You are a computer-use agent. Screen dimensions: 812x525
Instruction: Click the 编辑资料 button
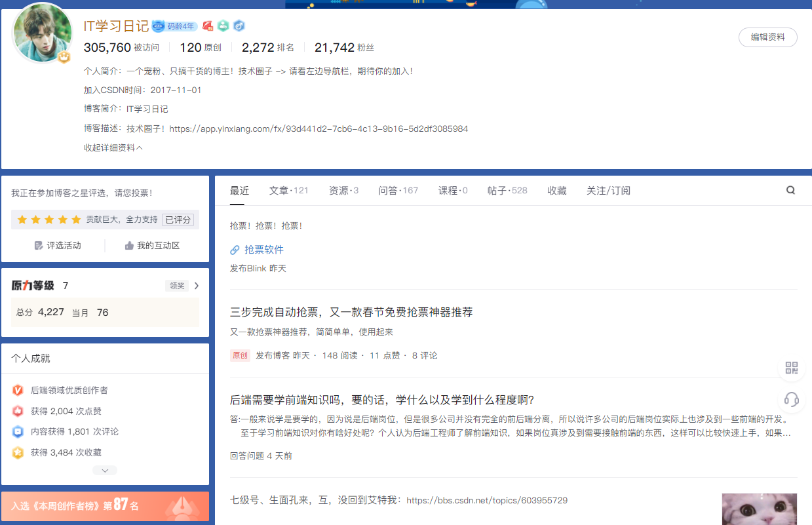768,37
